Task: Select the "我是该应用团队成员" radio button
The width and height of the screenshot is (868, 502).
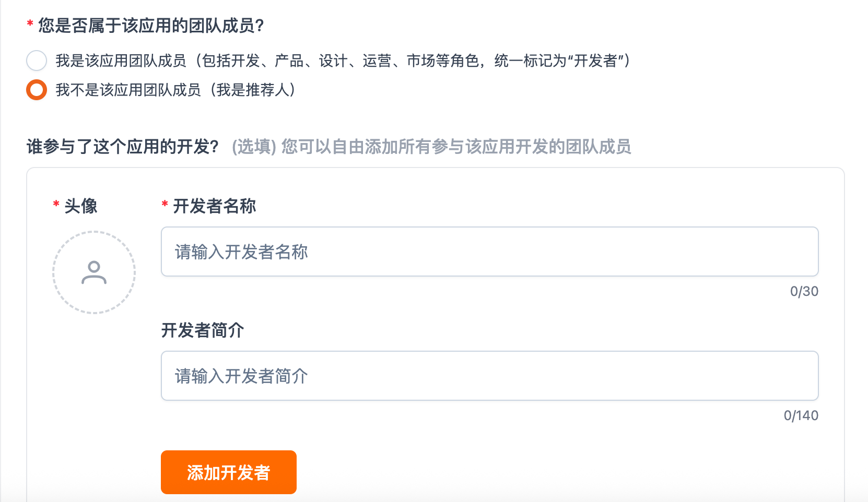Action: 37,61
